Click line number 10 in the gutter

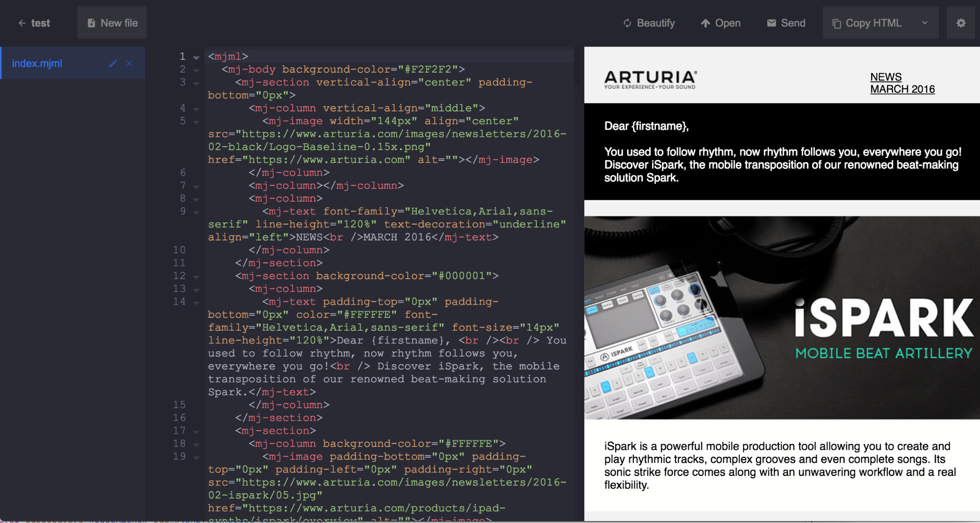tap(179, 250)
